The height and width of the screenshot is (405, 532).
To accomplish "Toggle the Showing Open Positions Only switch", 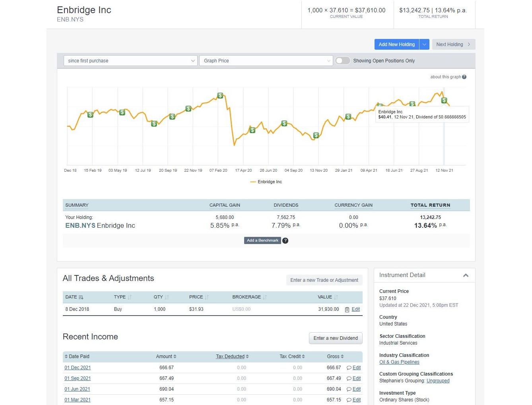I will (343, 61).
